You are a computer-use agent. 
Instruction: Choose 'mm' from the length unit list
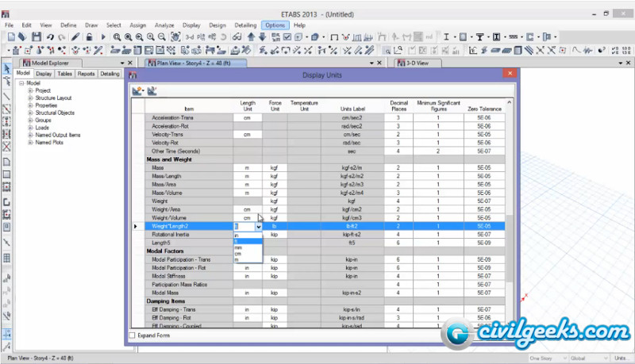pos(238,247)
